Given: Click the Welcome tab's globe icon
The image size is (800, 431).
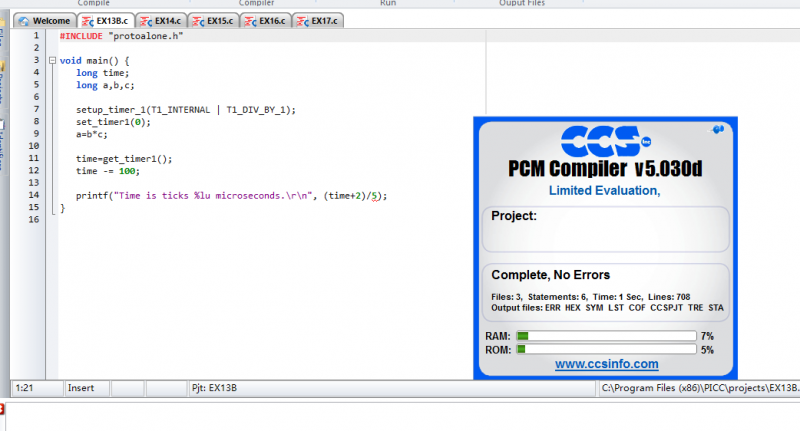Looking at the screenshot, I should [24, 21].
